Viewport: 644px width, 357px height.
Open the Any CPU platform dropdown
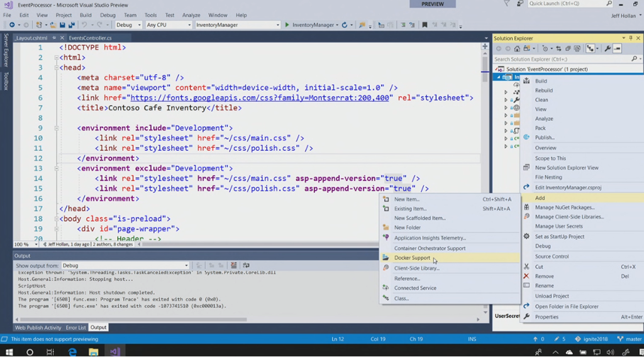168,25
